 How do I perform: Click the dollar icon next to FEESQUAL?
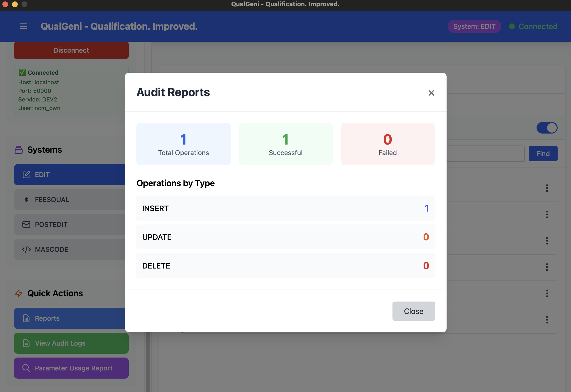26,200
